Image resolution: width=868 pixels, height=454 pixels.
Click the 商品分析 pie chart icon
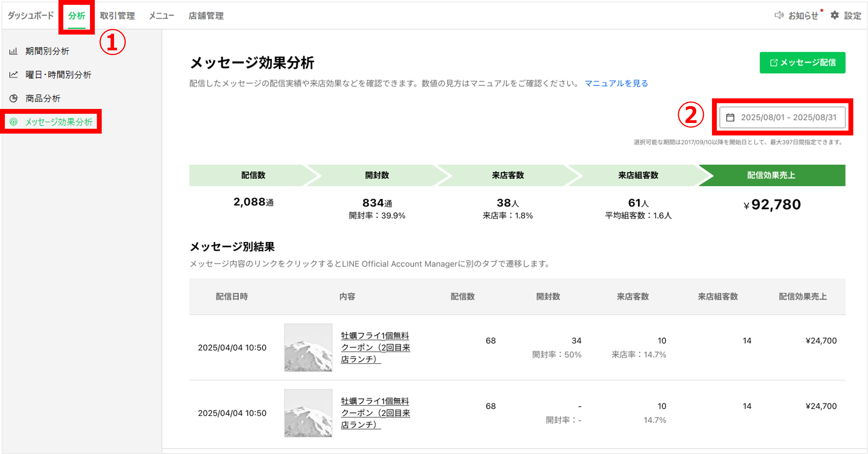point(13,98)
